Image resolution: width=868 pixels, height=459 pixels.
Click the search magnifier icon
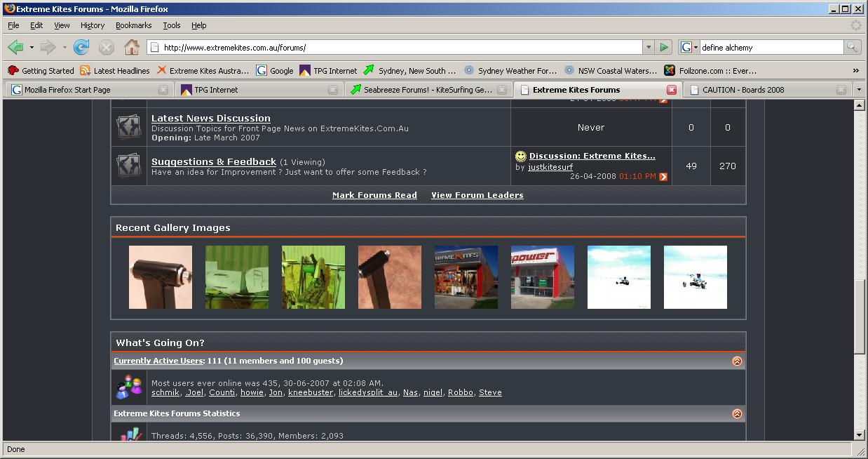pos(852,47)
